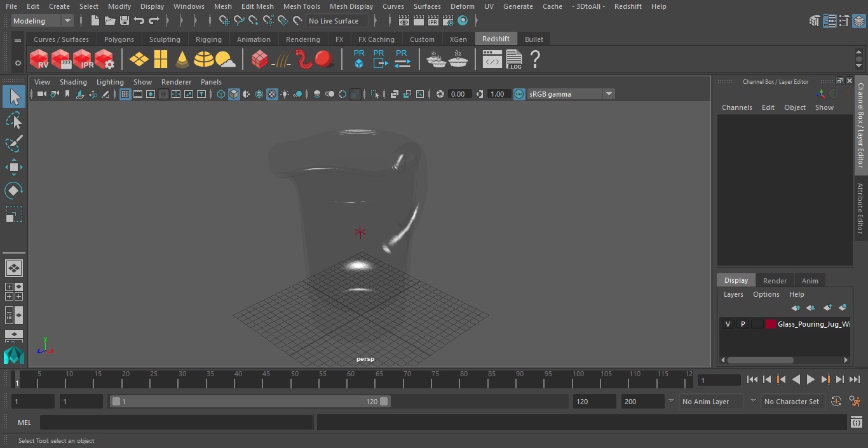This screenshot has width=868, height=448.
Task: Select the Paint selection tool
Action: coord(13,144)
